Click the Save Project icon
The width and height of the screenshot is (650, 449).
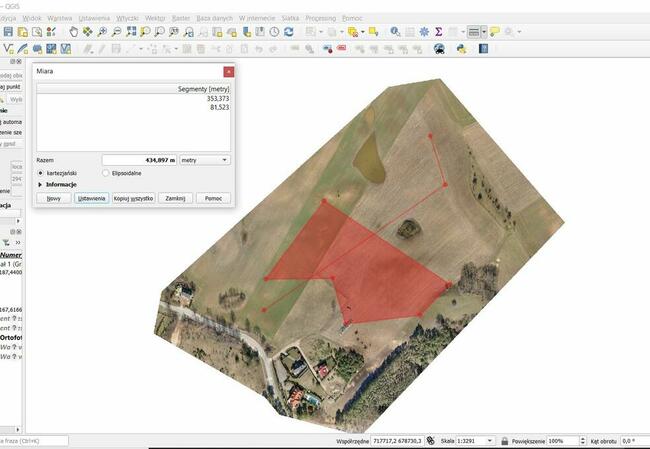click(x=8, y=32)
